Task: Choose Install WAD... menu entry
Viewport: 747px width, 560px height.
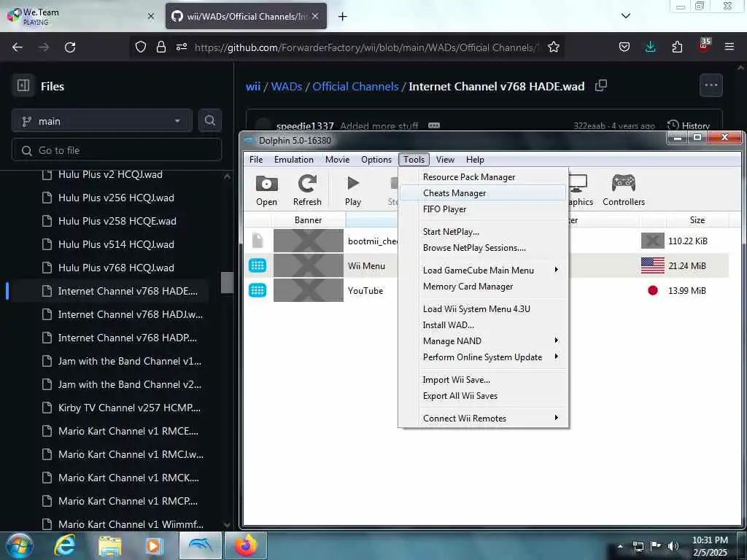Action: (x=484, y=324)
